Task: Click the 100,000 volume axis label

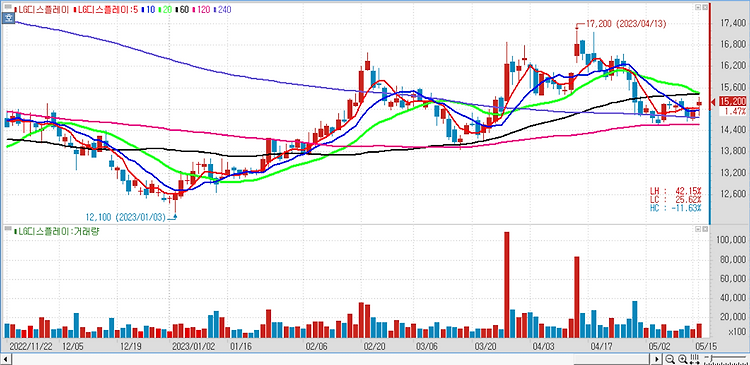Action: (731, 241)
